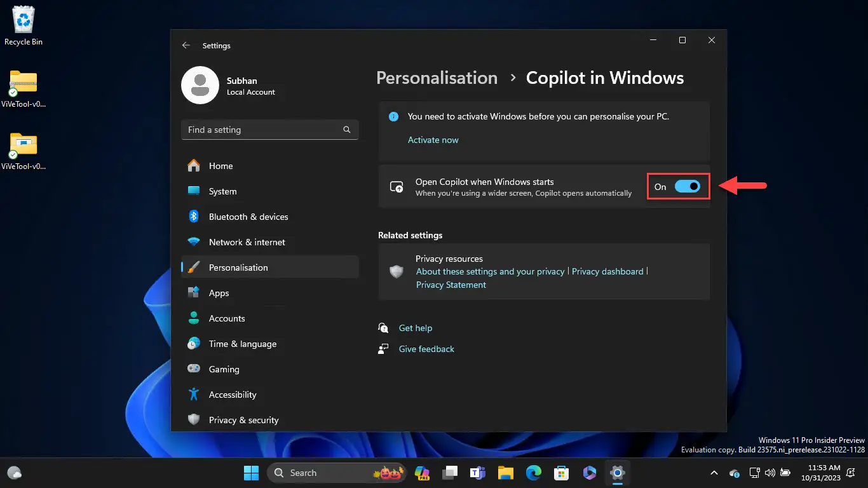
Task: Open Copilot preview from the taskbar
Action: 423,473
